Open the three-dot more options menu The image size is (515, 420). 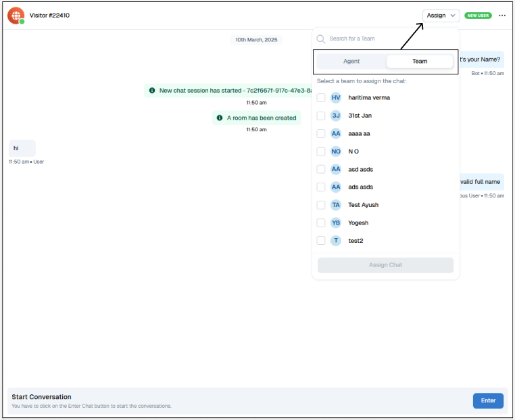coord(502,16)
